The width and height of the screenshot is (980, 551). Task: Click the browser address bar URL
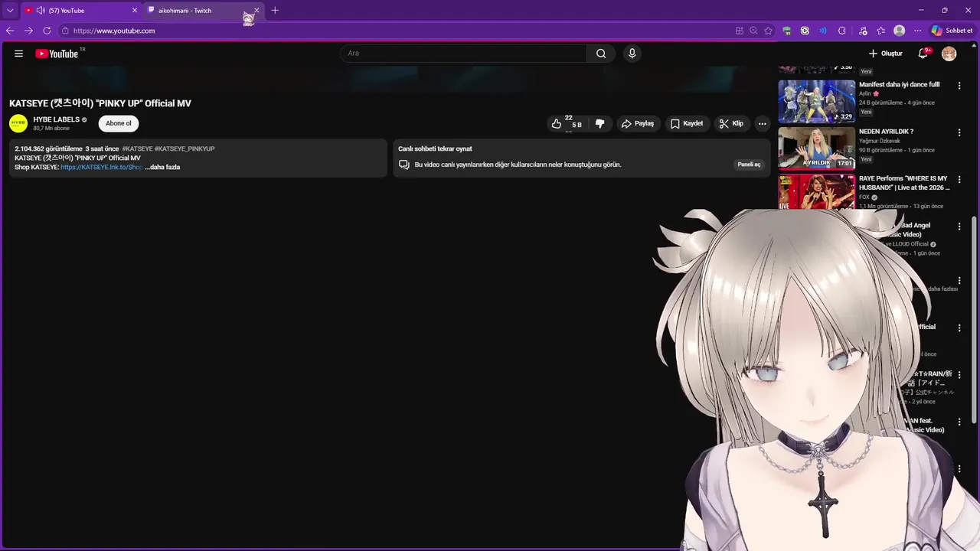(114, 31)
